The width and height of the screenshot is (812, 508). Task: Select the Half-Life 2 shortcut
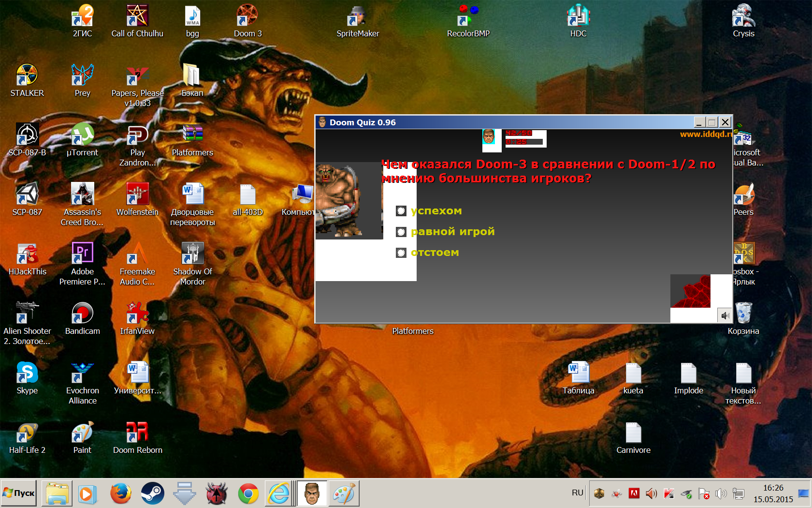pos(27,438)
